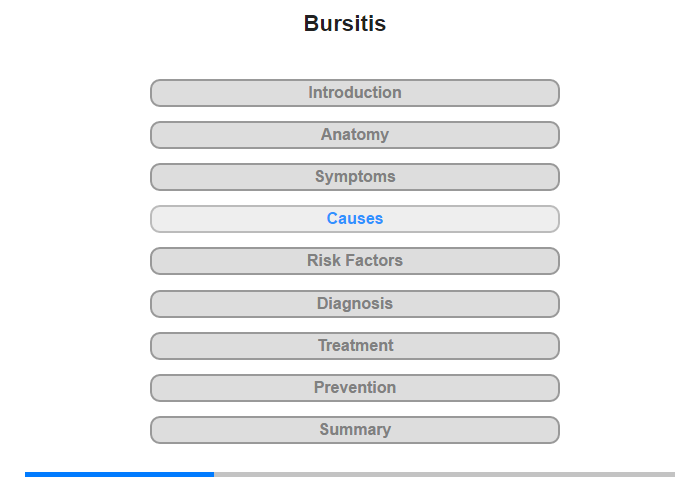
Task: Click the blue Causes label
Action: pos(355,218)
